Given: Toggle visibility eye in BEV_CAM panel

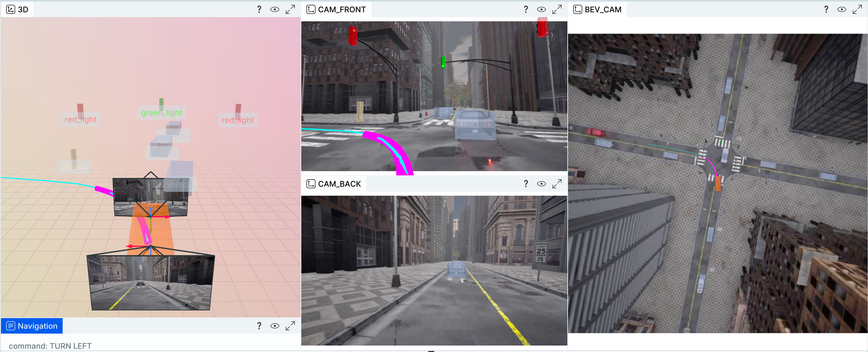Looking at the screenshot, I should point(842,9).
